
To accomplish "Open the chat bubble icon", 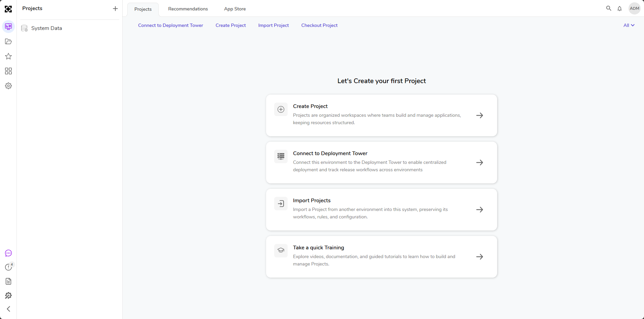I will [8, 253].
